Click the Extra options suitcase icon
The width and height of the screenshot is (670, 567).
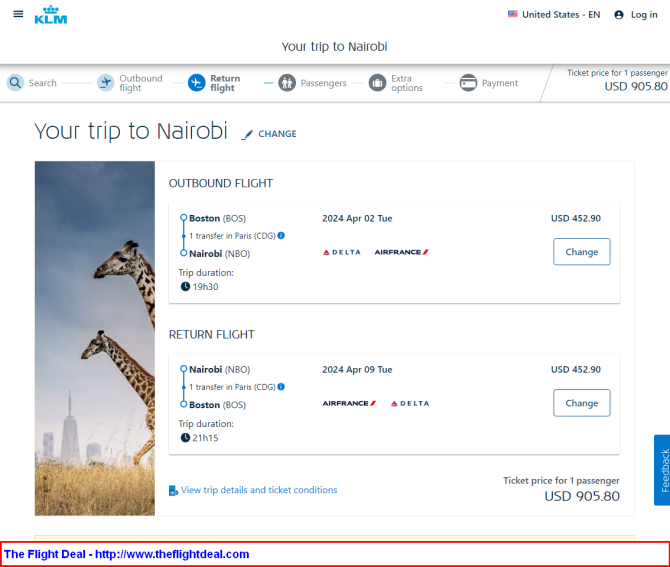(377, 82)
